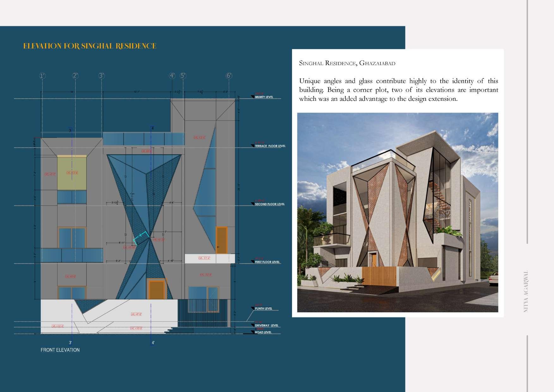Select grid bubble 4' above the elevation
This screenshot has width=554, height=392.
(172, 76)
